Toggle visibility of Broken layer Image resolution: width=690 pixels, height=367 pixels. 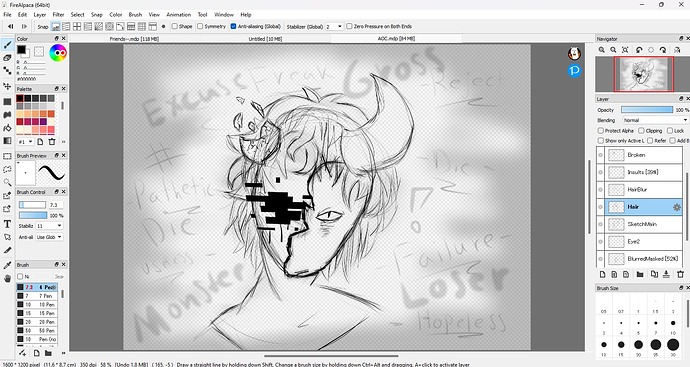click(x=600, y=155)
